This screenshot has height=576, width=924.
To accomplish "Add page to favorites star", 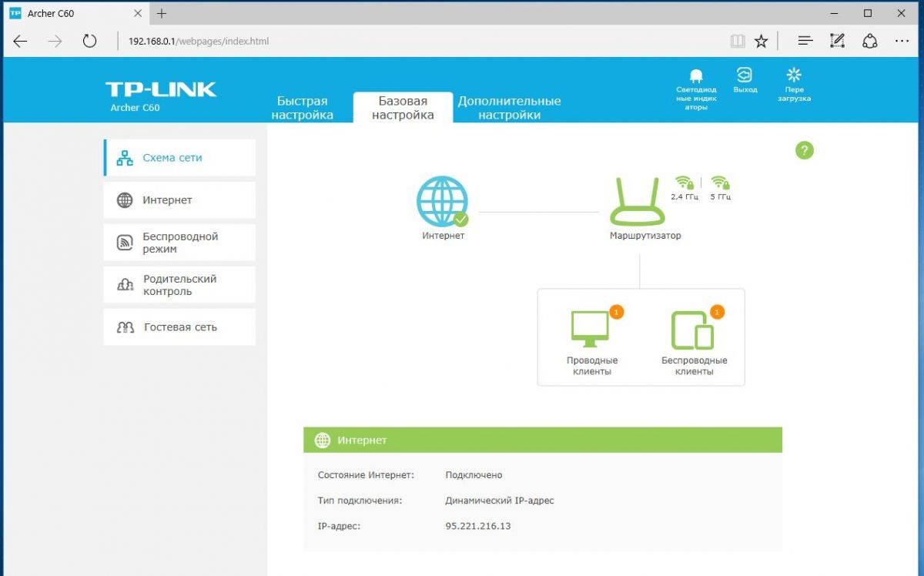I will [x=761, y=41].
